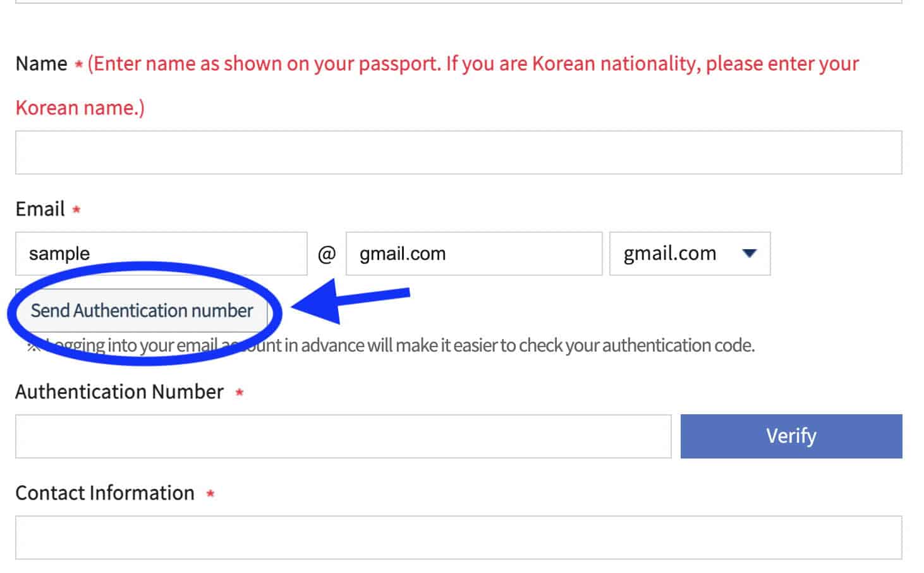924x573 pixels.
Task: Click the email username field containing "sample"
Action: coord(161,254)
